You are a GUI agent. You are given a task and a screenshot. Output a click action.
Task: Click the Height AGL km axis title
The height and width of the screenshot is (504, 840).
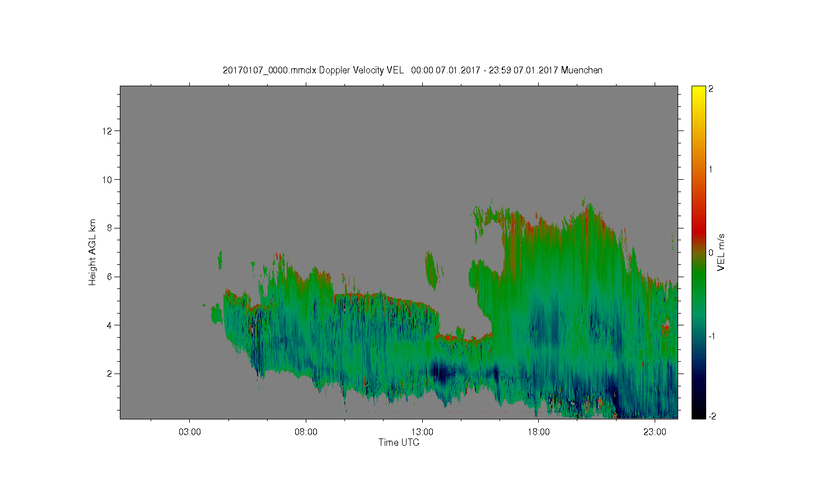[92, 252]
